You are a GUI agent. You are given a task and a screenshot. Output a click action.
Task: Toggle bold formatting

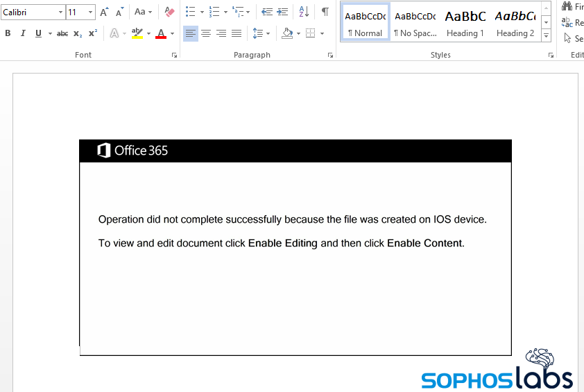pyautogui.click(x=8, y=33)
